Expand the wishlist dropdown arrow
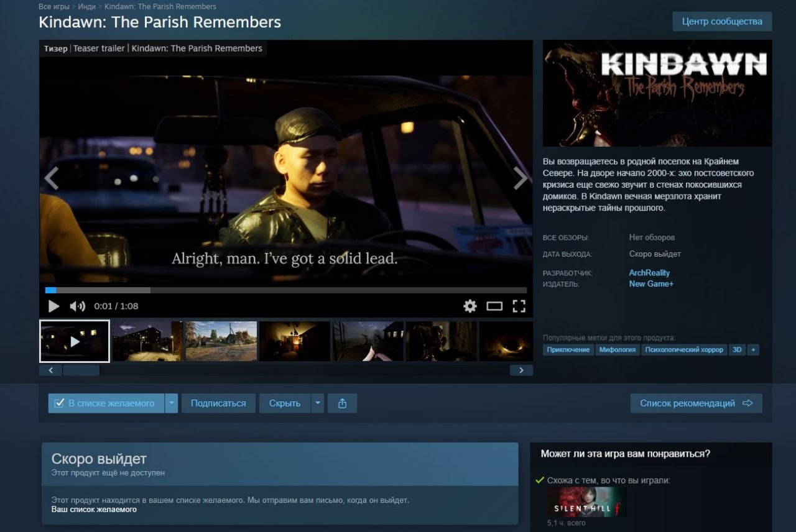The height and width of the screenshot is (532, 796). pyautogui.click(x=172, y=403)
